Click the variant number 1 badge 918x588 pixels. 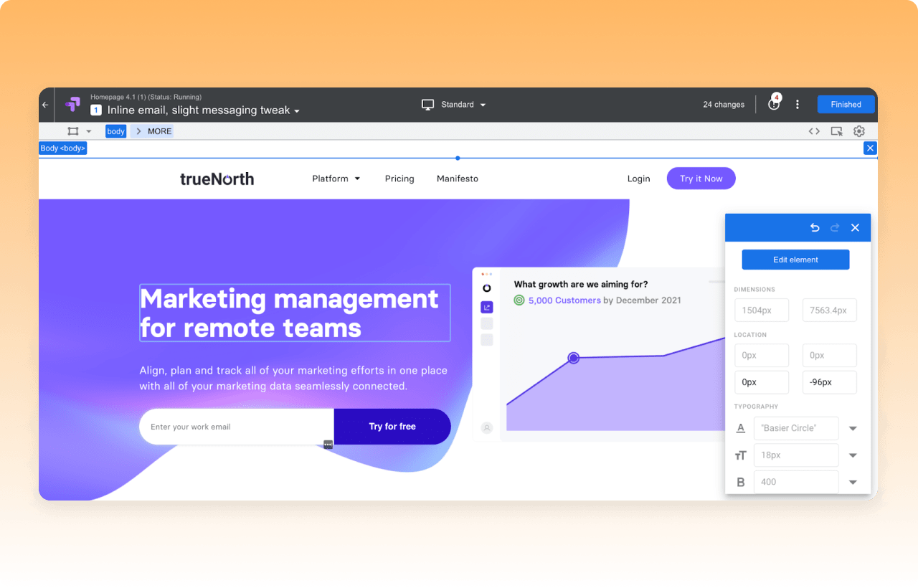[x=96, y=110]
